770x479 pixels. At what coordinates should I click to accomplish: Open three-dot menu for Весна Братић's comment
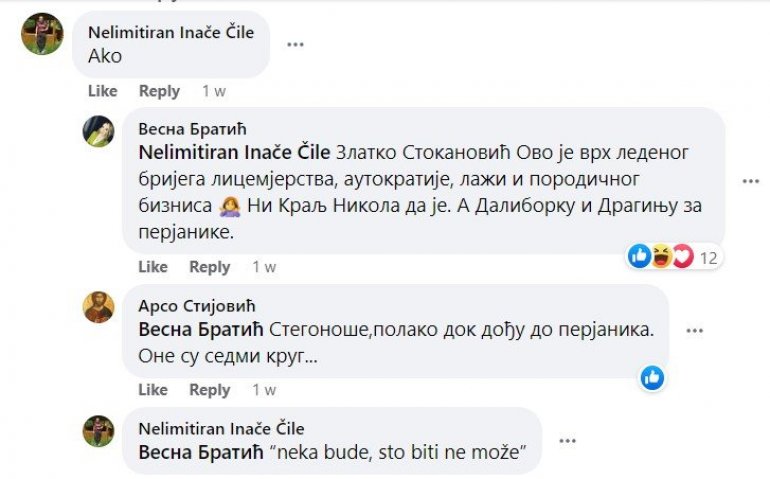(x=751, y=181)
